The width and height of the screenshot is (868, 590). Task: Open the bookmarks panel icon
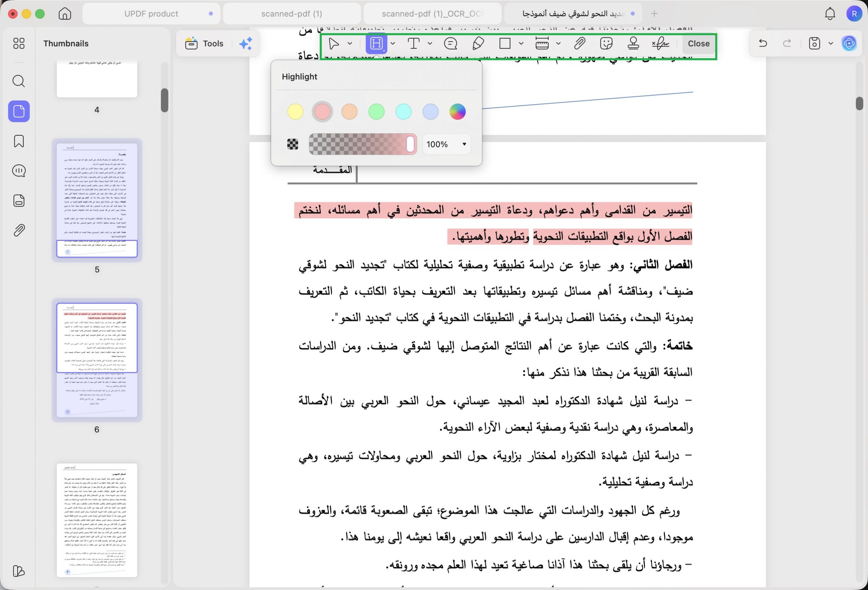point(19,141)
